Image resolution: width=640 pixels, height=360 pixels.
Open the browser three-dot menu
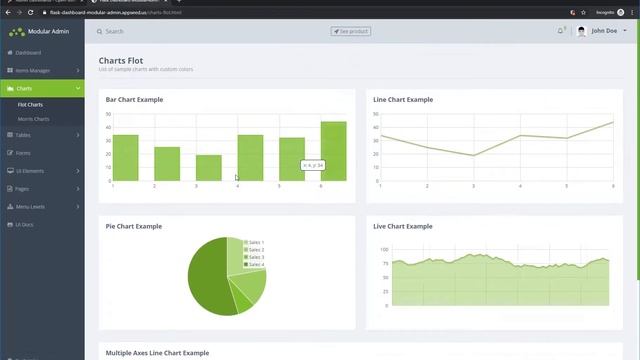632,13
